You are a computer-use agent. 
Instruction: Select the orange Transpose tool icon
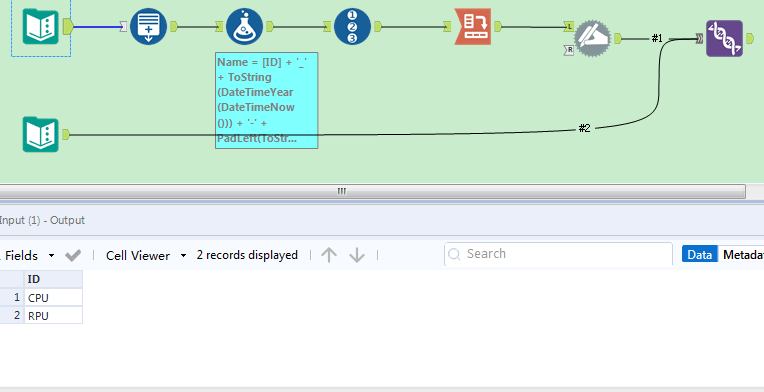(473, 27)
